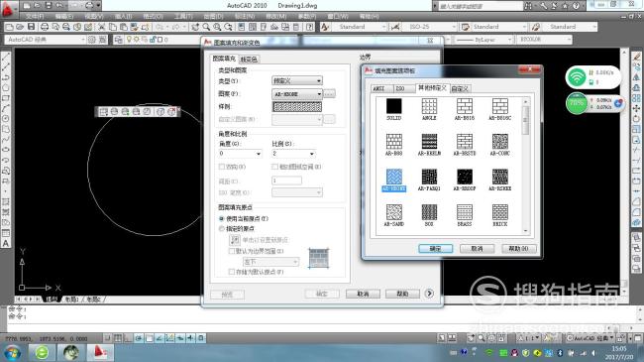This screenshot has width=644, height=362.
Task: Switch to the Gradient (渐变色) tab
Action: coord(249,60)
